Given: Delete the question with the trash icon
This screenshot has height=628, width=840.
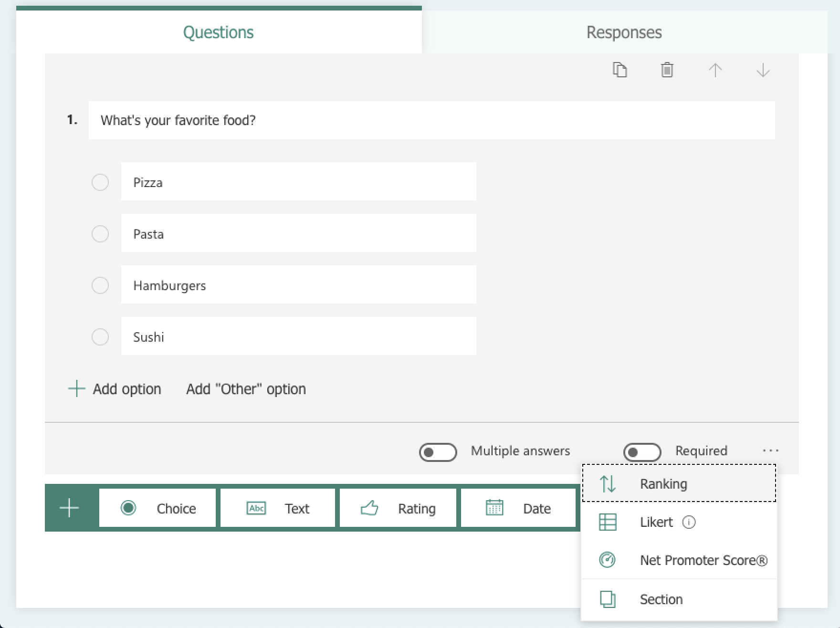Looking at the screenshot, I should tap(667, 70).
